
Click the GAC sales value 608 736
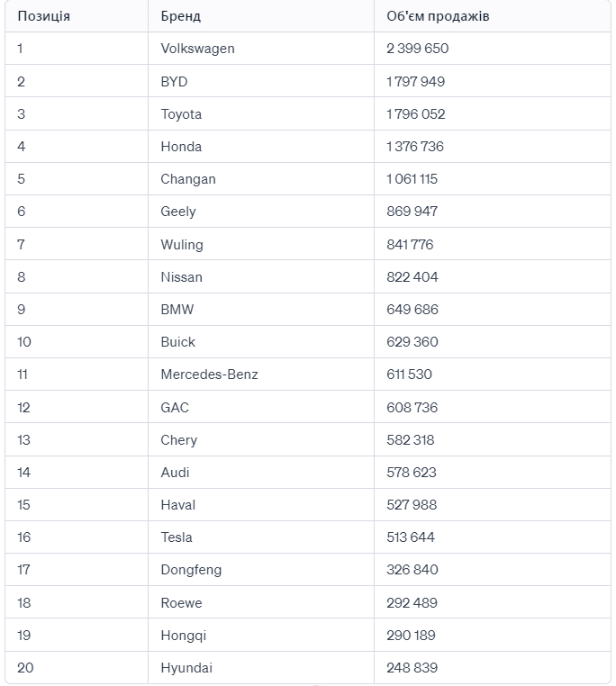click(x=412, y=407)
